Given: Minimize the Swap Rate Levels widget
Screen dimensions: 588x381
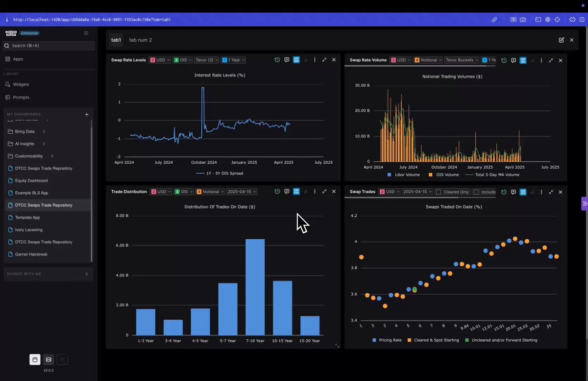Looking at the screenshot, I should point(324,60).
